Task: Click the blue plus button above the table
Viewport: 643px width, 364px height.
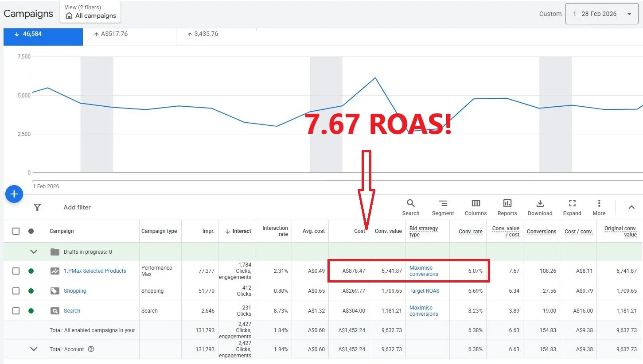Action: coord(14,194)
